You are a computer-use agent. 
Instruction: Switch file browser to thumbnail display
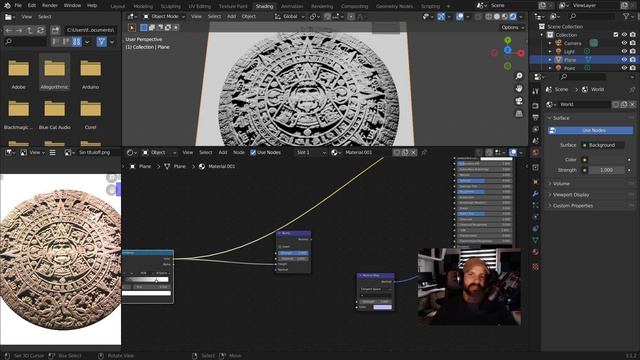pyautogui.click(x=76, y=42)
